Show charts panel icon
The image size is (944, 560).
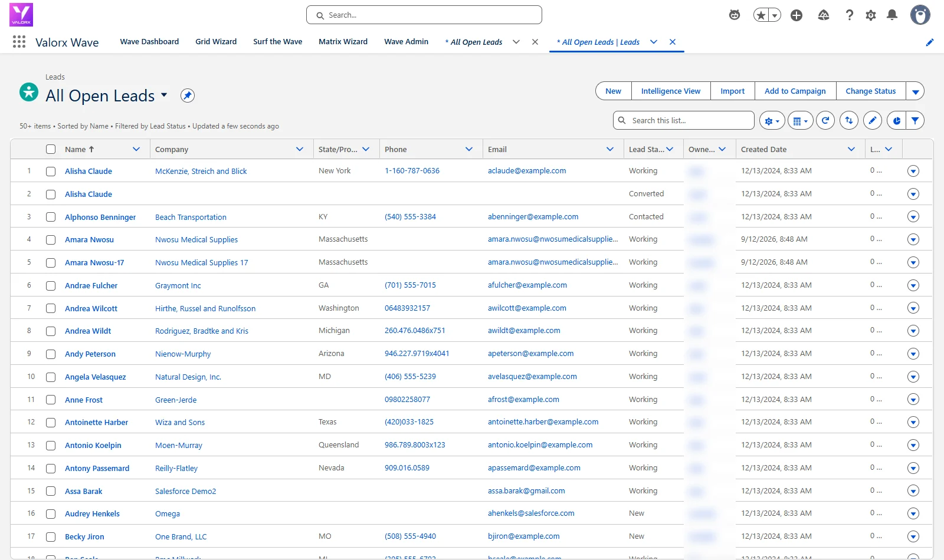click(896, 120)
